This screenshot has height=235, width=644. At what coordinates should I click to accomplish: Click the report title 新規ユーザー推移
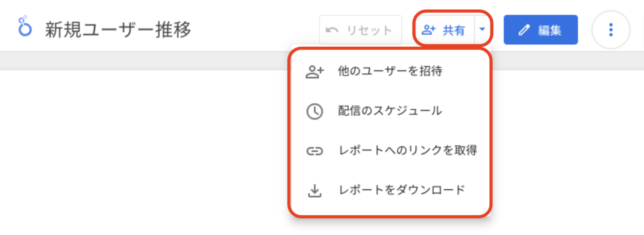coord(118,30)
